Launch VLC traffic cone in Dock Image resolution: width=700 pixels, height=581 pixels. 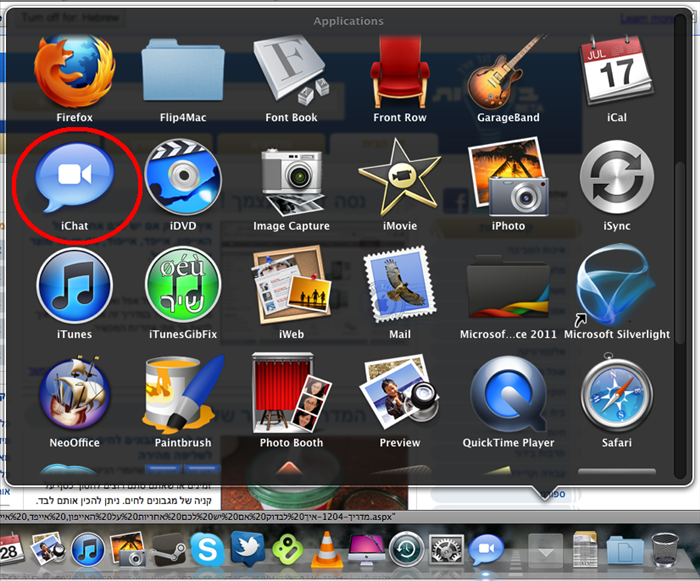click(x=327, y=549)
